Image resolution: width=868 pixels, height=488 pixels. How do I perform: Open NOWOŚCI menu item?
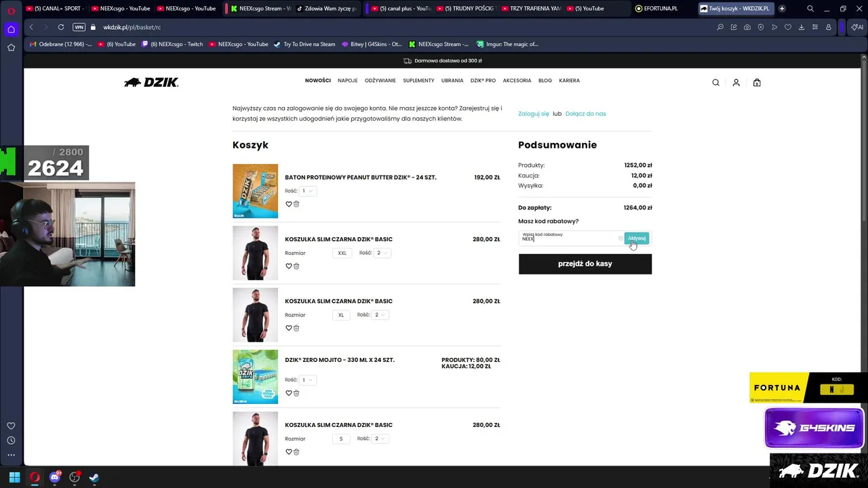(317, 81)
